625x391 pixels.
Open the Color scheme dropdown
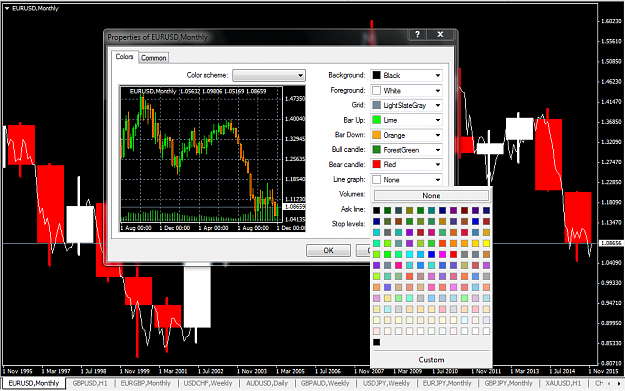(269, 75)
